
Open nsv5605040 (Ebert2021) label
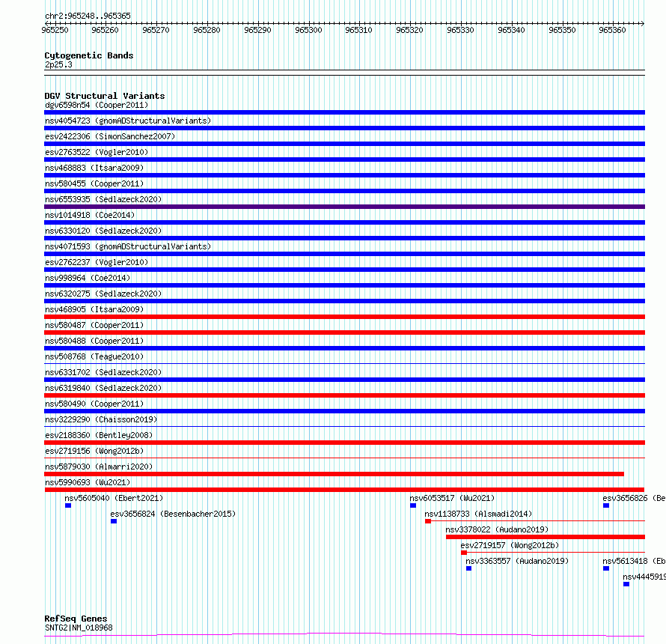[114, 498]
